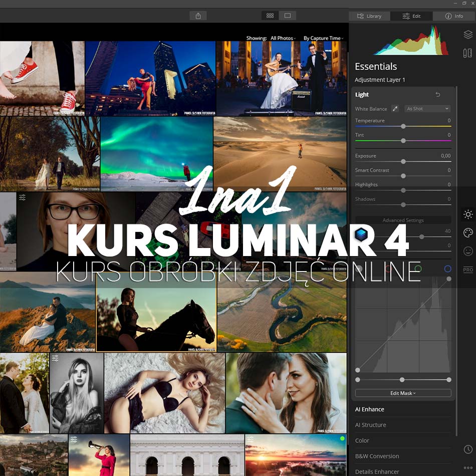Screen dimensions: 476x476
Task: Open the Edit Mask dropdown
Action: (403, 393)
